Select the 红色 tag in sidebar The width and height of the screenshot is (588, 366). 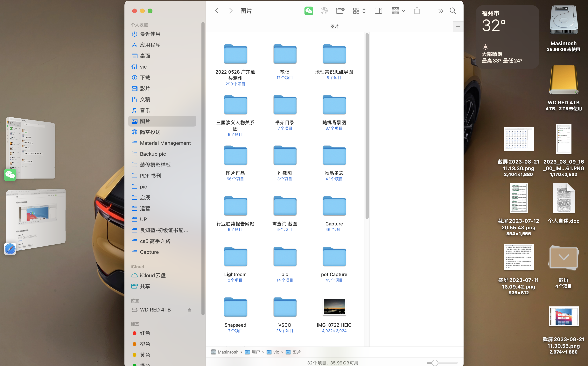point(145,333)
